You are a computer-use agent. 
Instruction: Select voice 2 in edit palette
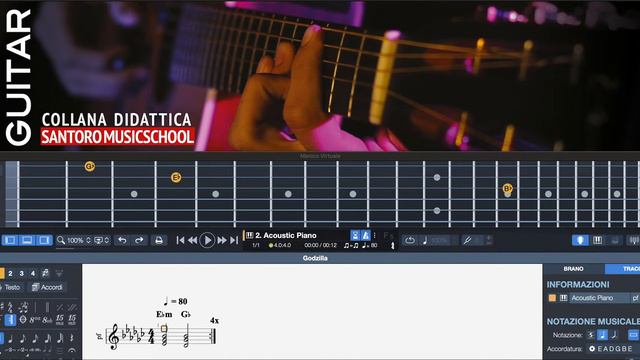[x=10, y=273]
